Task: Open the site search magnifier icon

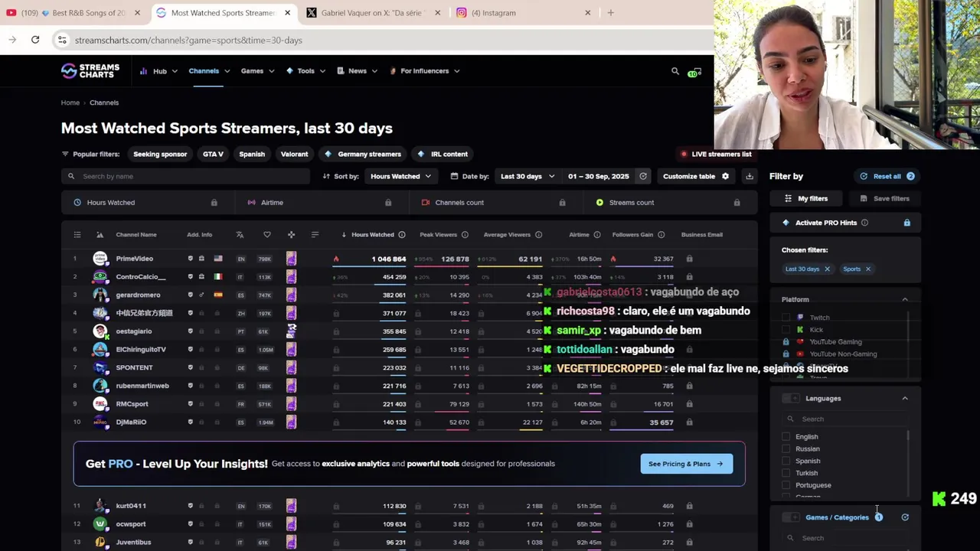Action: 675,71
